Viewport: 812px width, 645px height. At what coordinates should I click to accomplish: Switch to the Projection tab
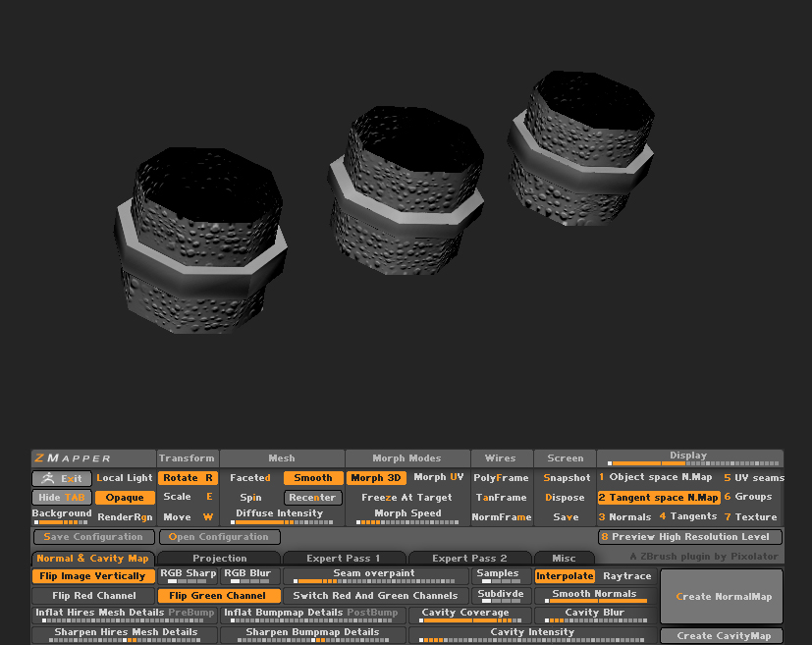(217, 558)
